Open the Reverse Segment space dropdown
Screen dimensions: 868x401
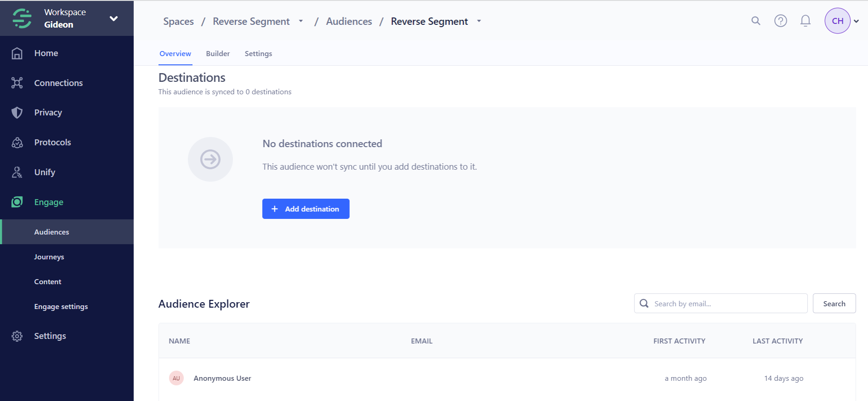(x=301, y=21)
